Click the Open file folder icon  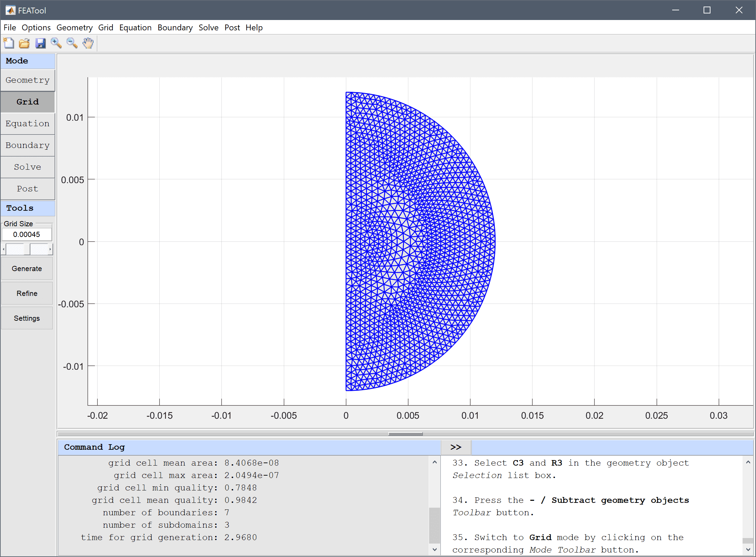(x=24, y=43)
